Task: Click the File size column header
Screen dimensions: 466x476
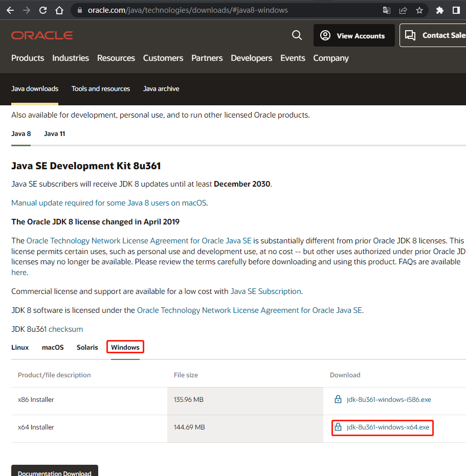Action: (x=186, y=375)
